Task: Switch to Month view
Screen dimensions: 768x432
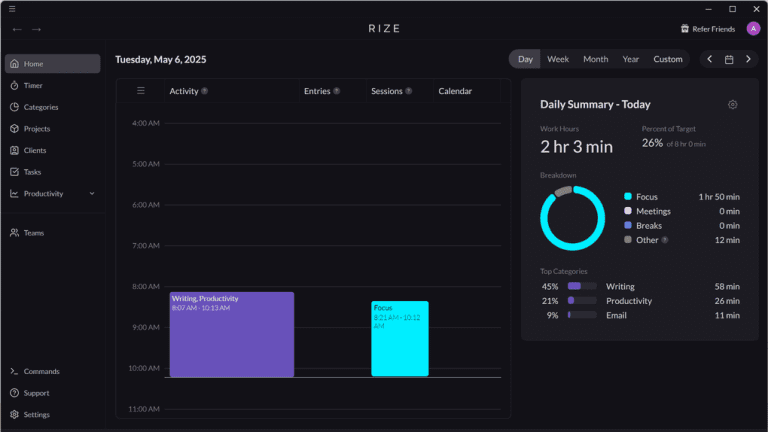Action: point(596,59)
